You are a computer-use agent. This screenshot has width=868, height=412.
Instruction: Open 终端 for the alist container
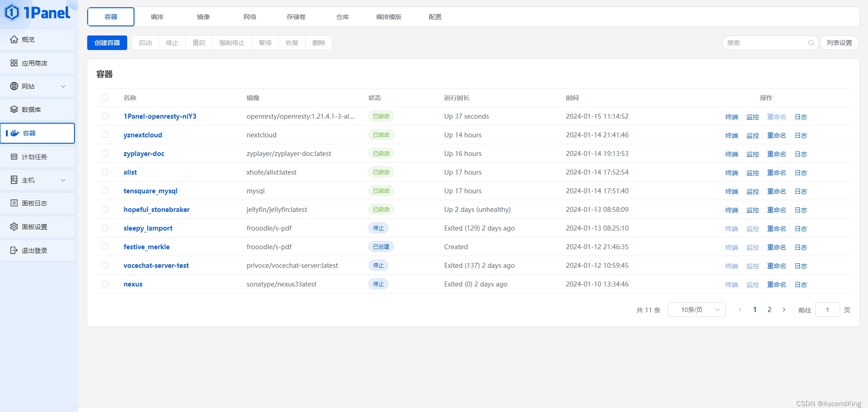(x=732, y=173)
